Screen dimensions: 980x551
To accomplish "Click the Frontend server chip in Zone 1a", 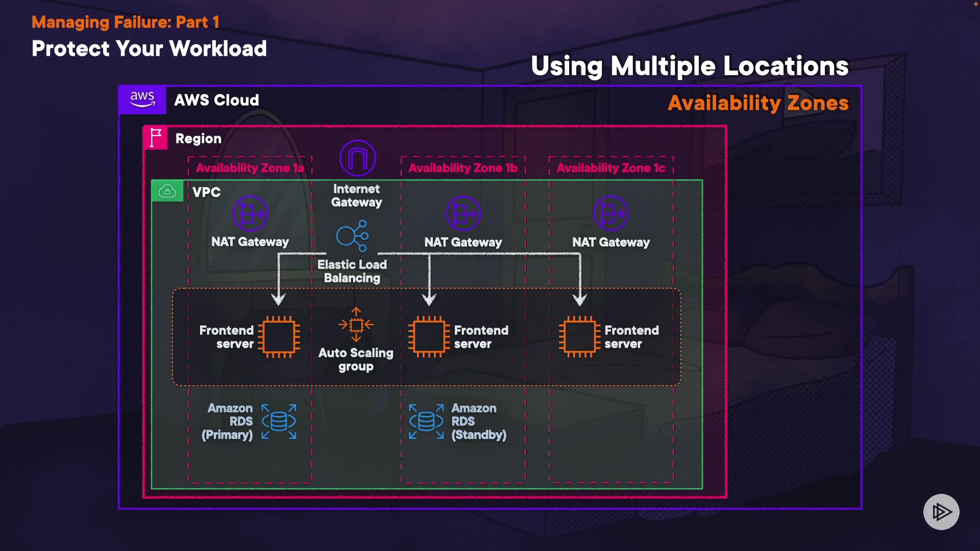I will 279,337.
